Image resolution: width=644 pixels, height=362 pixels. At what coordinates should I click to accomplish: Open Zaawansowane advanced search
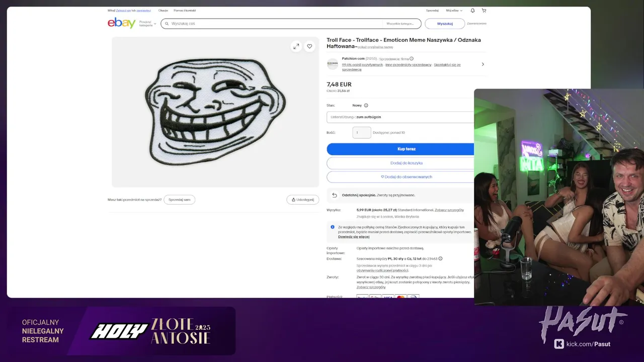pos(476,24)
